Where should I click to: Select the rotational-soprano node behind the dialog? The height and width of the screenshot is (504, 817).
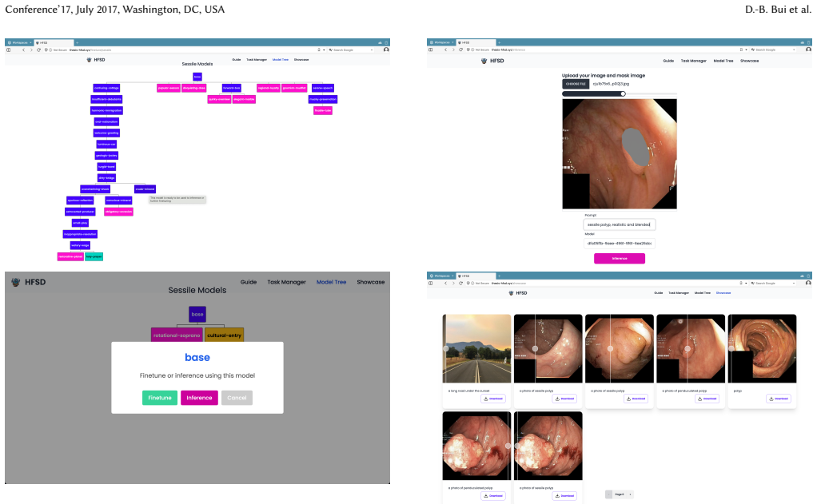click(177, 335)
